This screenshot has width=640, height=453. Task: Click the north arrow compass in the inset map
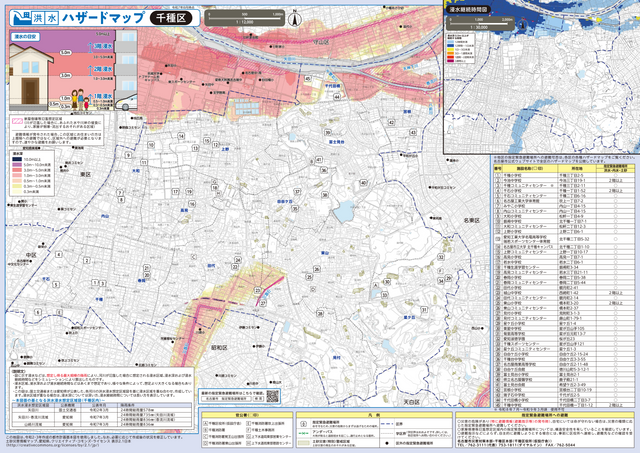522,25
